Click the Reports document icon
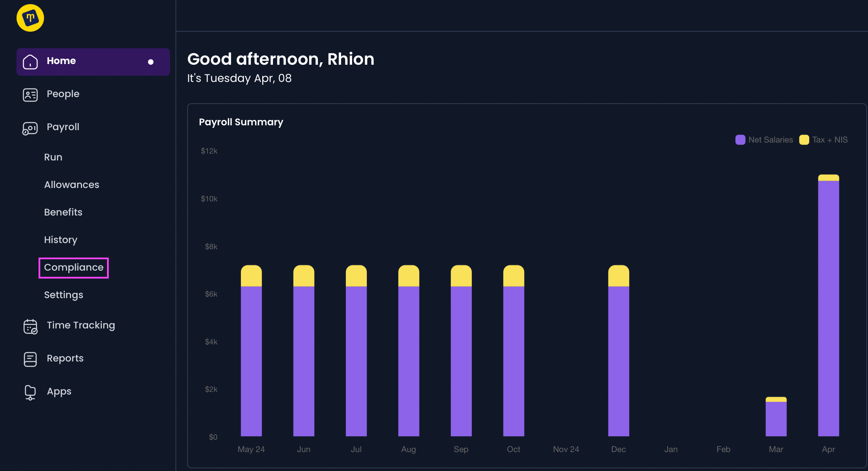868x471 pixels. tap(30, 359)
